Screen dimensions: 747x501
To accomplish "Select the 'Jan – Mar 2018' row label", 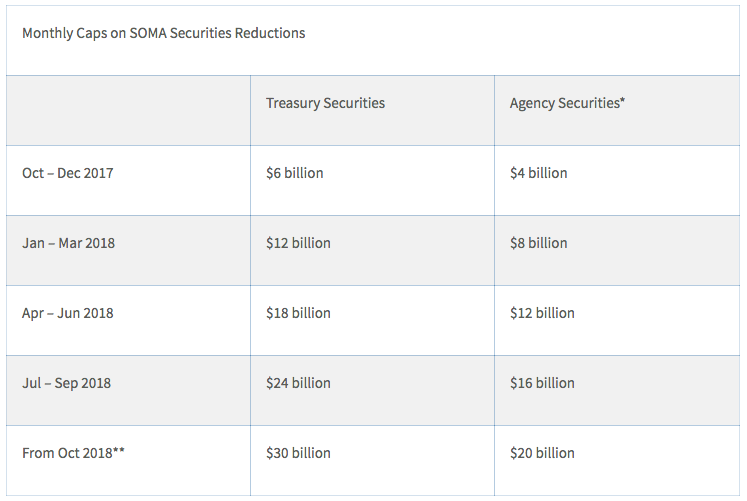I will tap(68, 243).
